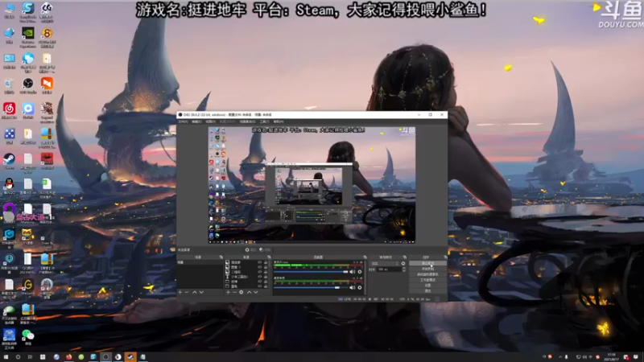Open source Filters button above docks
The width and height of the screenshot is (644, 362).
[x=265, y=249]
